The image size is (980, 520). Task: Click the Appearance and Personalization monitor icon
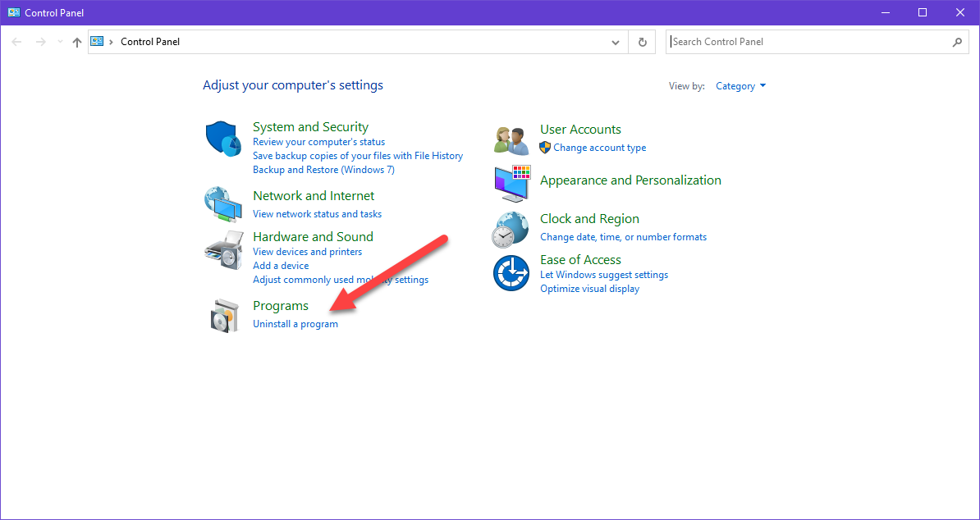(512, 183)
